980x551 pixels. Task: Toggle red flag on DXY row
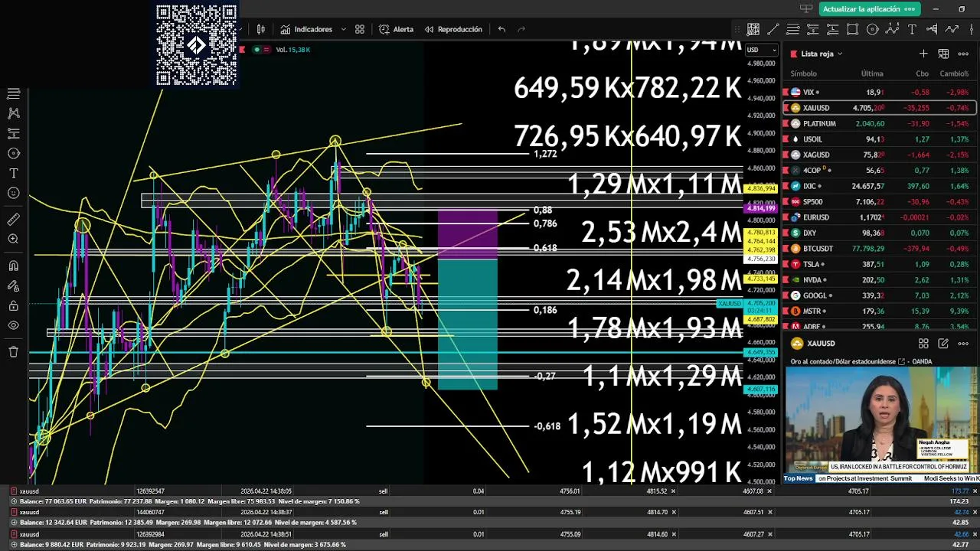pos(786,233)
